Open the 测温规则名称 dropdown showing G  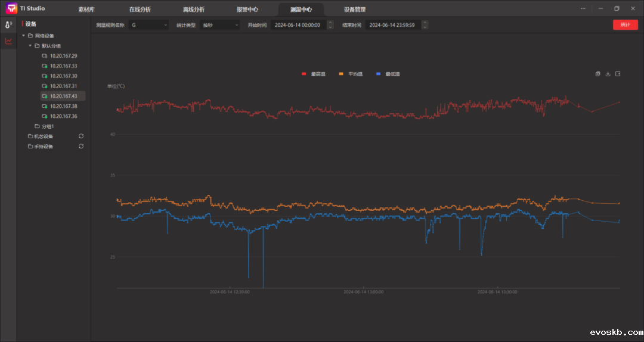pyautogui.click(x=149, y=25)
